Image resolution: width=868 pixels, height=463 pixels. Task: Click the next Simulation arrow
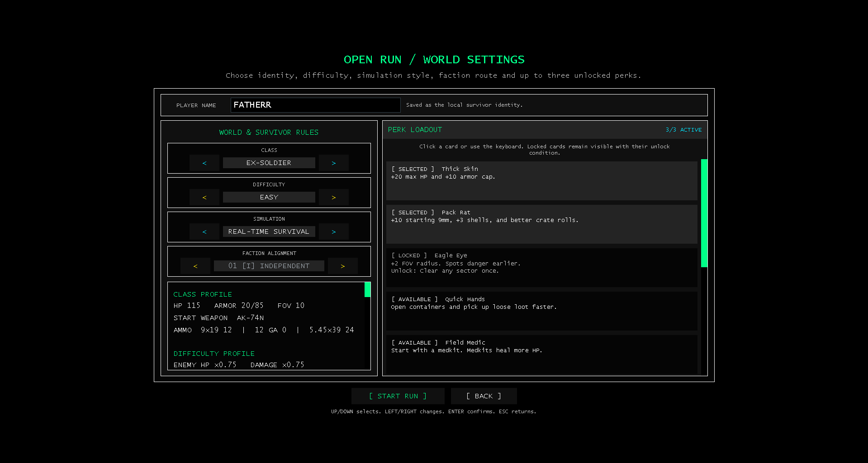pos(334,231)
